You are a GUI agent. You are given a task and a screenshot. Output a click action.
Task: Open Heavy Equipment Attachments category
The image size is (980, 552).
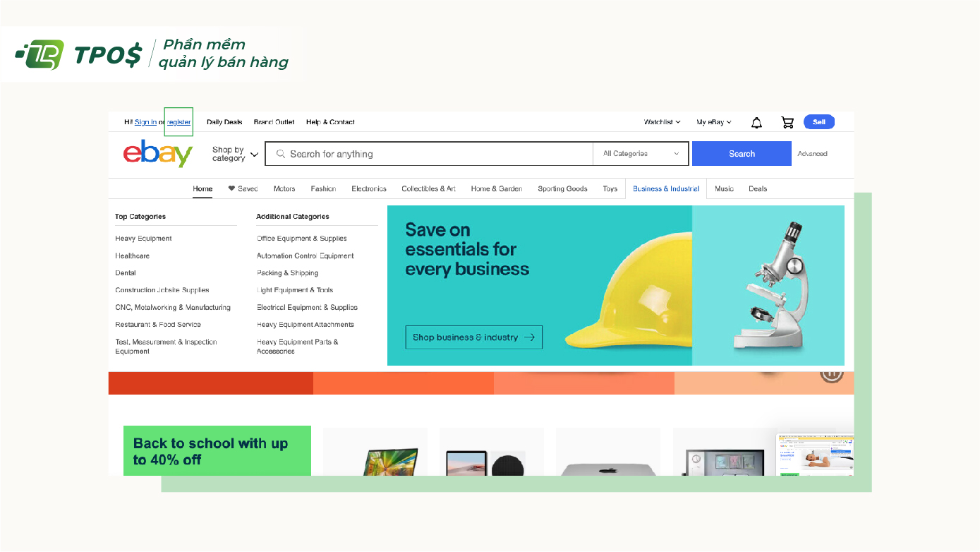pos(306,325)
